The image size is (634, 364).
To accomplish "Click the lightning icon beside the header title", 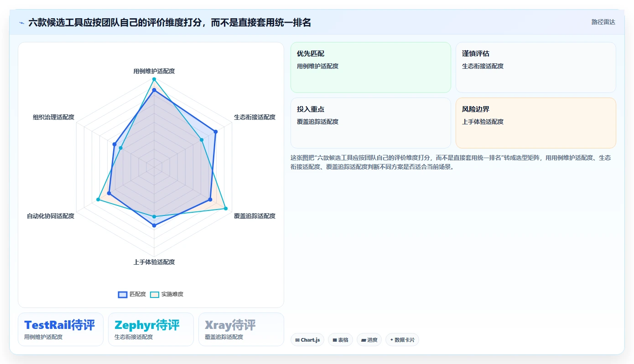I will pyautogui.click(x=22, y=23).
